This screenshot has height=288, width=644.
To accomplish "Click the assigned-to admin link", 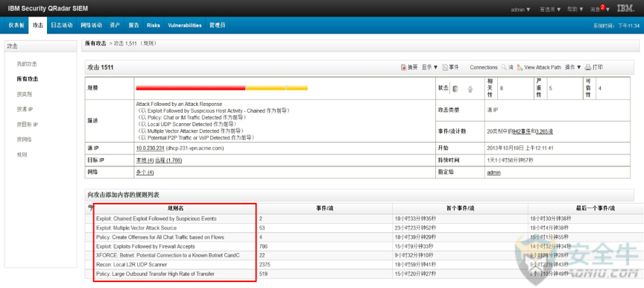I will 493,172.
